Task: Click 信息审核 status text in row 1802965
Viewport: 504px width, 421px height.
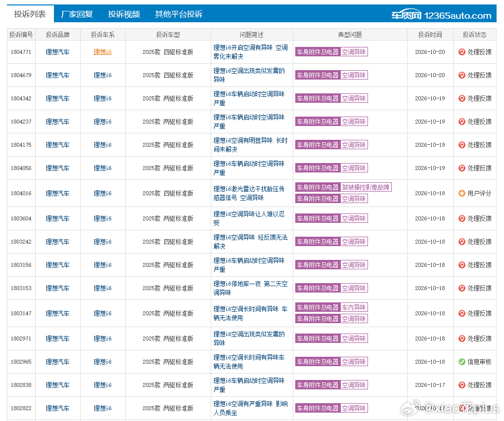Action: coord(479,362)
